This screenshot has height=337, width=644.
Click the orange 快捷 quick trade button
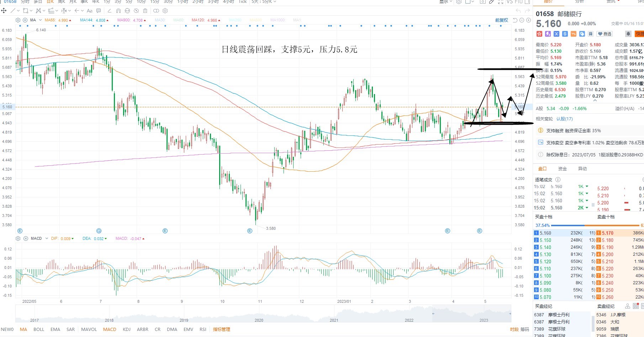click(x=640, y=34)
